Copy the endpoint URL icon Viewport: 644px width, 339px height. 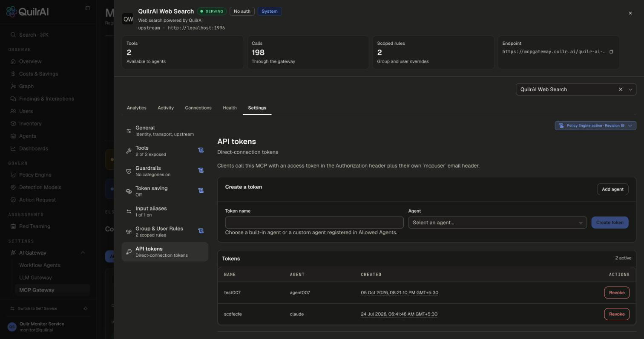611,52
